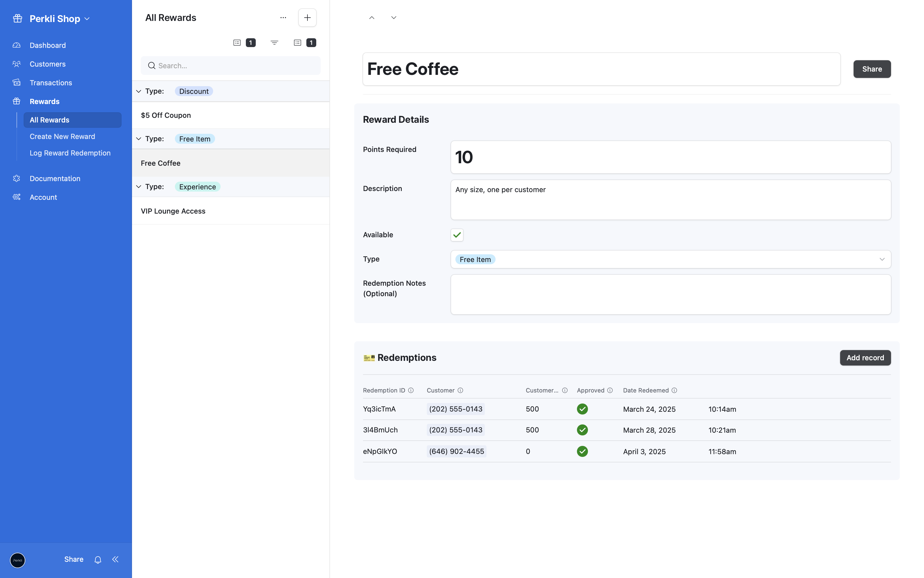The height and width of the screenshot is (578, 924).
Task: Go to previous record with up arrow
Action: [x=372, y=18]
